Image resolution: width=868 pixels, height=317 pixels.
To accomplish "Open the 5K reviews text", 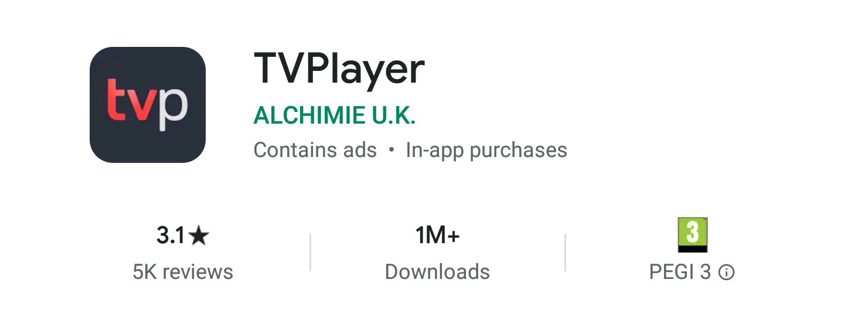I will point(183,272).
